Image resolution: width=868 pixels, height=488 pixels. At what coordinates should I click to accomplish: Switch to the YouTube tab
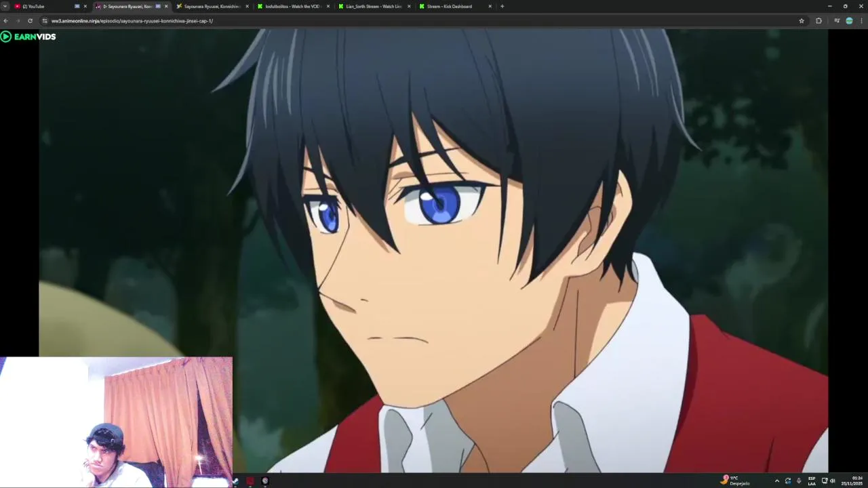coord(51,6)
